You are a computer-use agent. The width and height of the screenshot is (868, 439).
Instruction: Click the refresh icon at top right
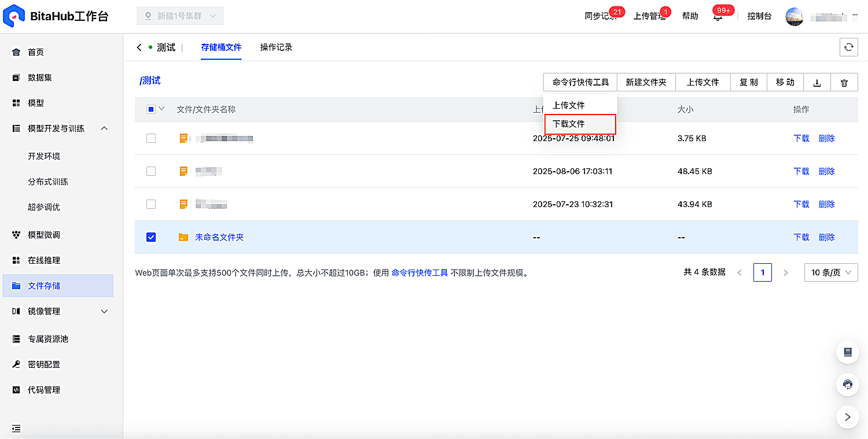coord(848,47)
